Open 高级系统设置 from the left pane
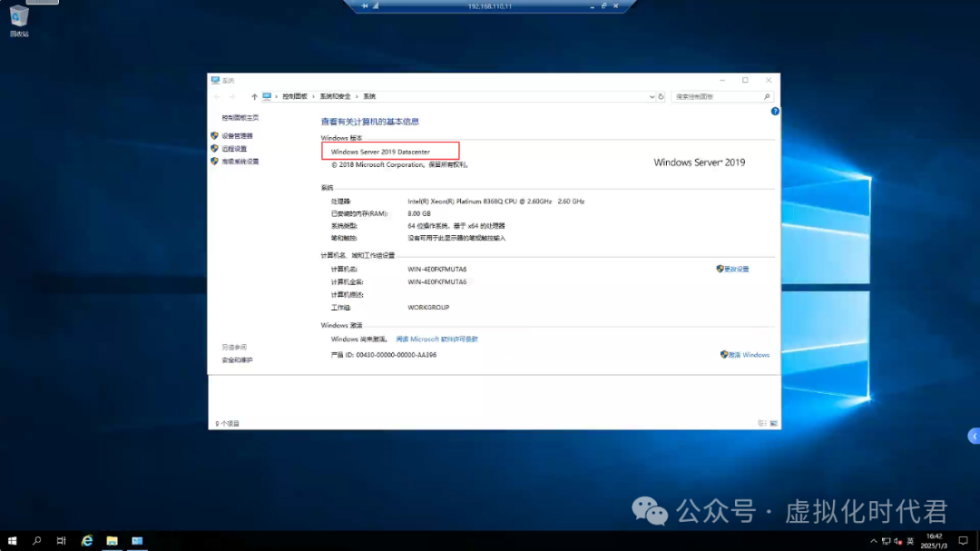980x551 pixels. point(240,162)
